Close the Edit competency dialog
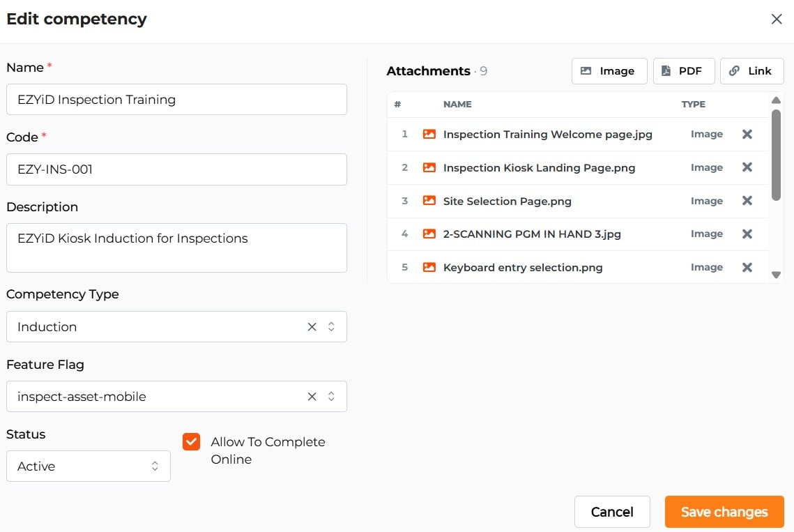 (x=777, y=20)
